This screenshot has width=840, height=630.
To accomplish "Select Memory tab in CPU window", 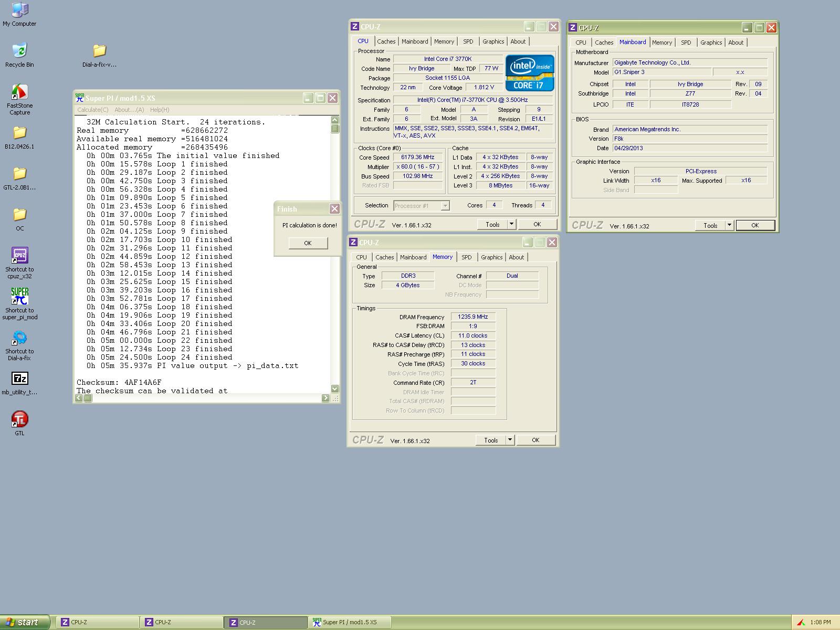I will pos(444,41).
